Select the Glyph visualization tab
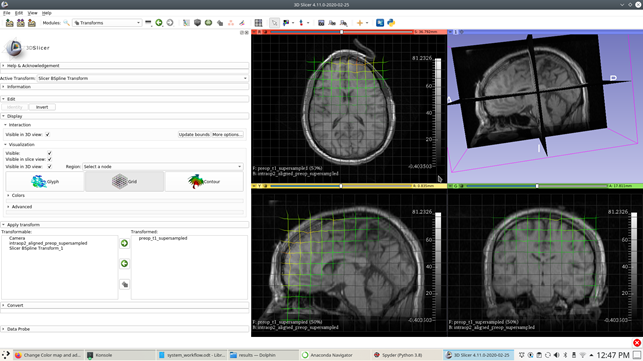The width and height of the screenshot is (643, 361). point(45,181)
